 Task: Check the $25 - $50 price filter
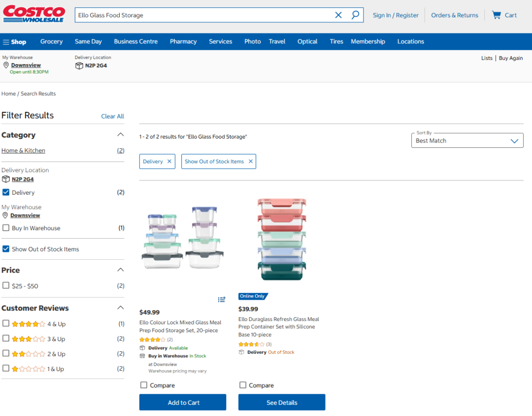[6, 285]
